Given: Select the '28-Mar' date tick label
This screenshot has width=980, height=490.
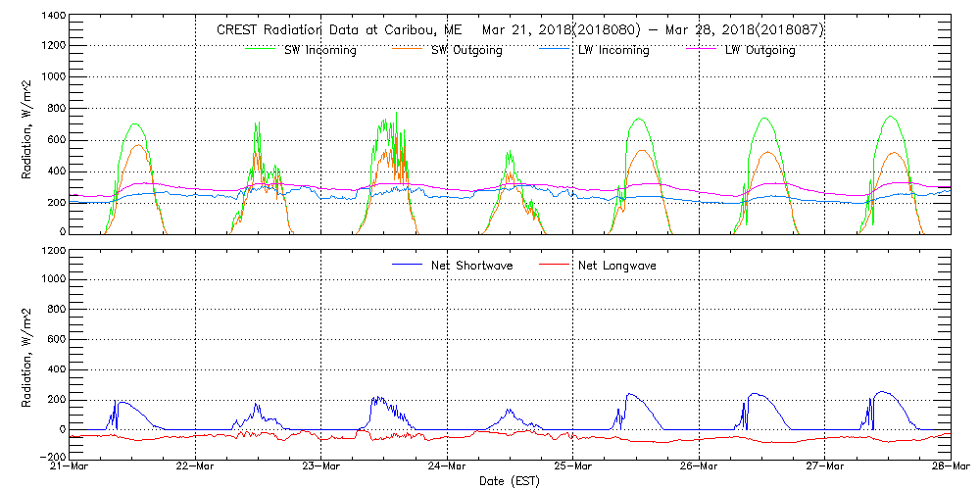Looking at the screenshot, I should click(949, 466).
